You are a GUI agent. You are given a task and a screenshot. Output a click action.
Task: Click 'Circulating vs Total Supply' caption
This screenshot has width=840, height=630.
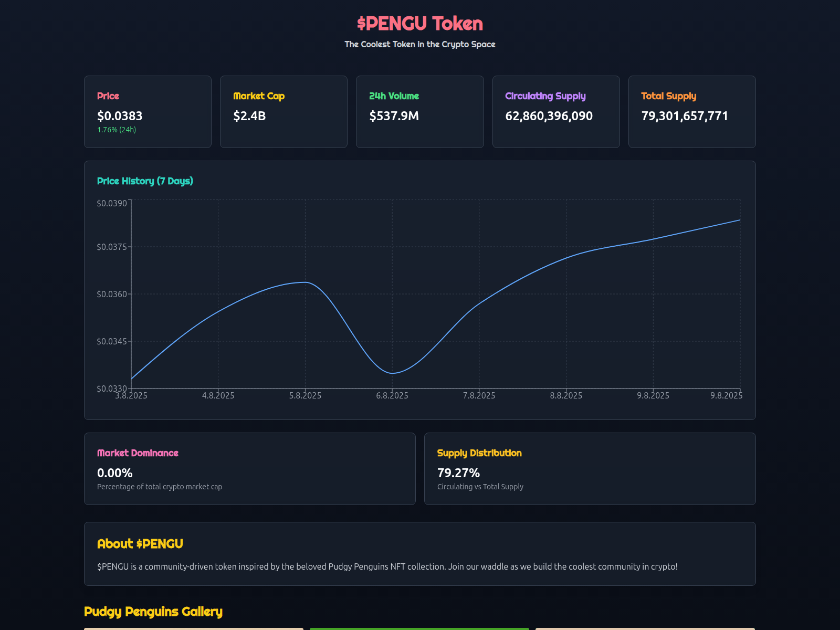pos(480,487)
